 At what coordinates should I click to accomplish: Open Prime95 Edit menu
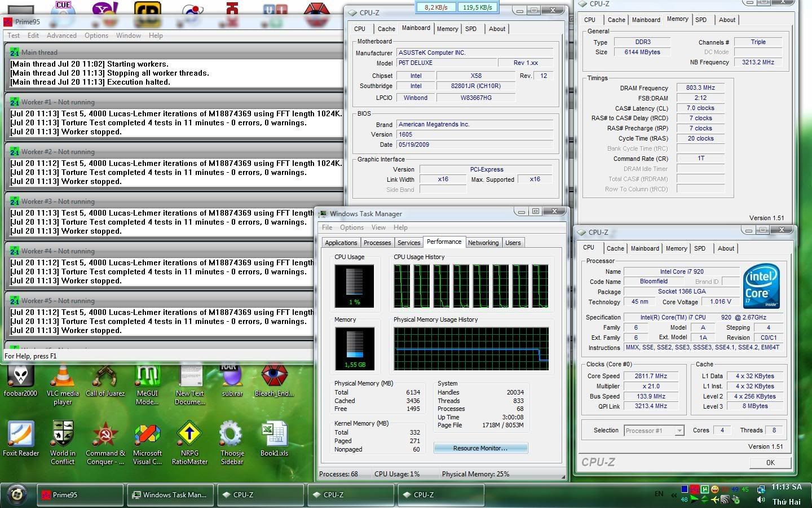point(33,36)
